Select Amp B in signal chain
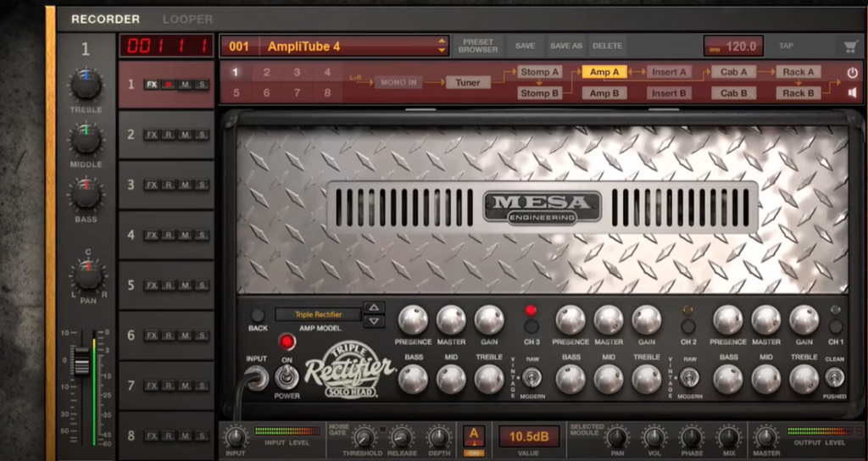The width and height of the screenshot is (868, 461). click(x=604, y=93)
